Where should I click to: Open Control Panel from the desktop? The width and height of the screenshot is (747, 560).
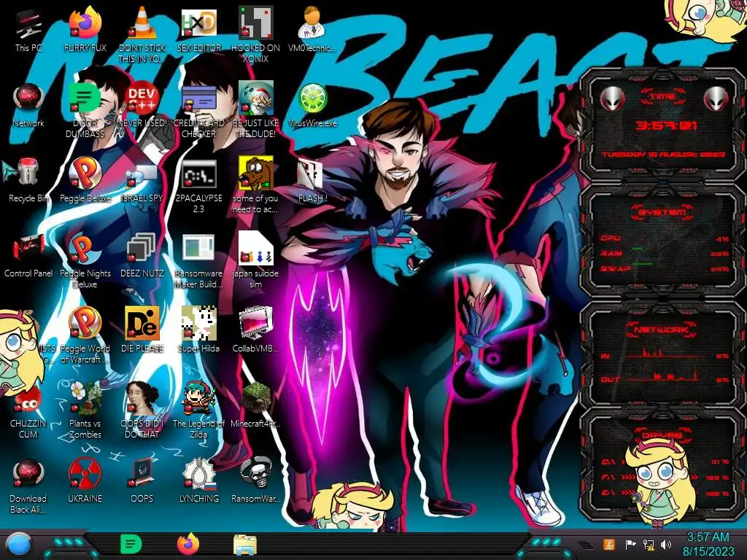click(28, 255)
